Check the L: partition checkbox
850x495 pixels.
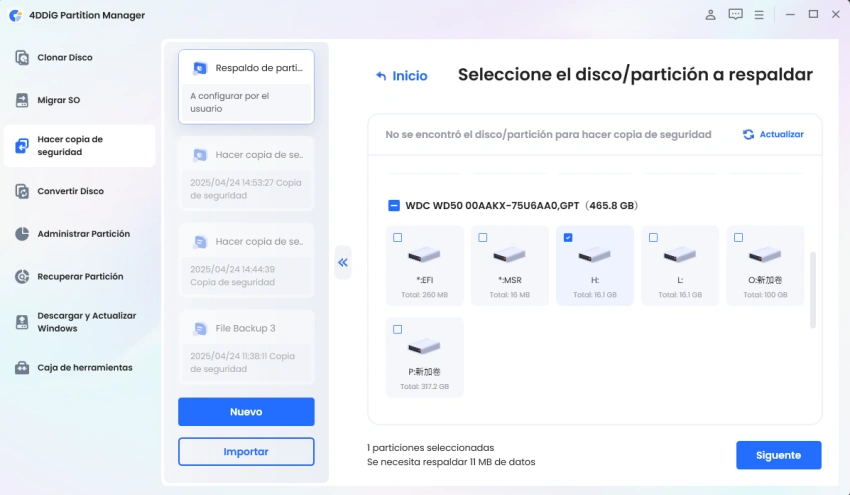(653, 237)
